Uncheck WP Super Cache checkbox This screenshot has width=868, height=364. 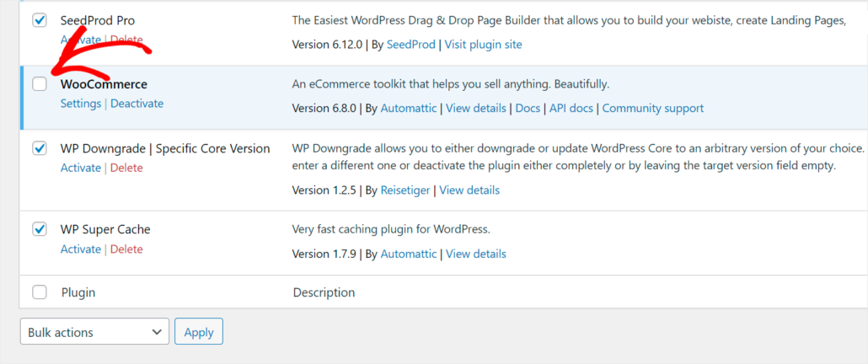tap(40, 229)
